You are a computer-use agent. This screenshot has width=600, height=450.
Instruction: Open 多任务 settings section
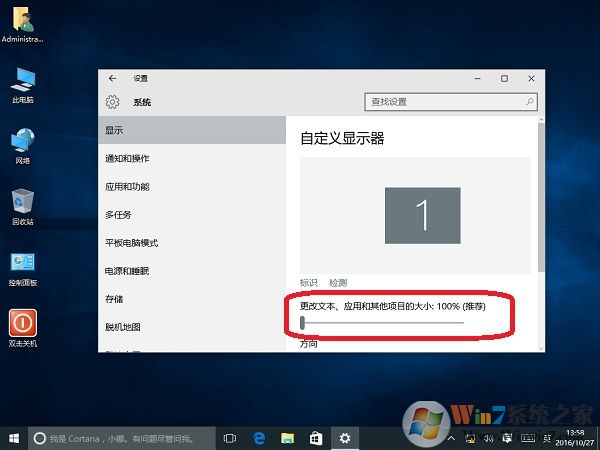pyautogui.click(x=192, y=215)
